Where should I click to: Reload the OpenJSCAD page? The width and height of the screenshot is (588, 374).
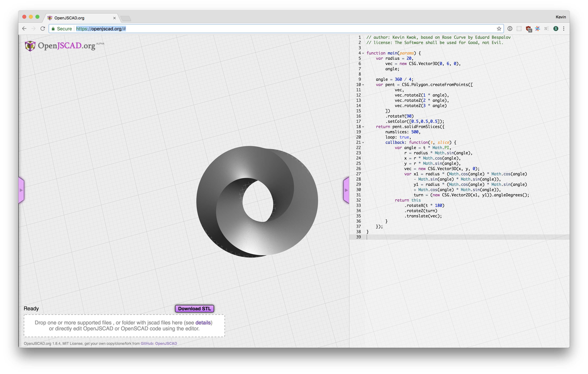(43, 29)
